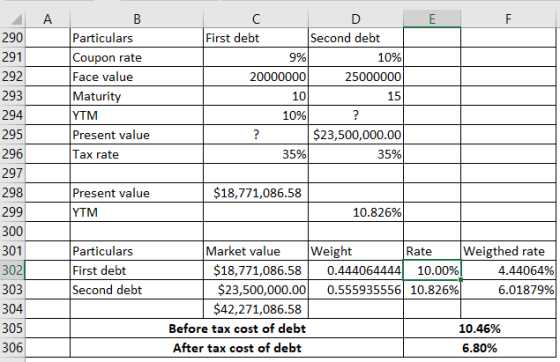Click weight value 0.444064444 cell
The image size is (560, 362).
click(356, 270)
